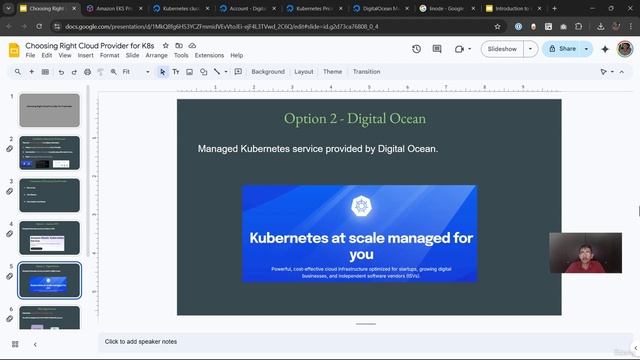The width and height of the screenshot is (640, 360).
Task: Star the presentation title
Action: pos(165,45)
